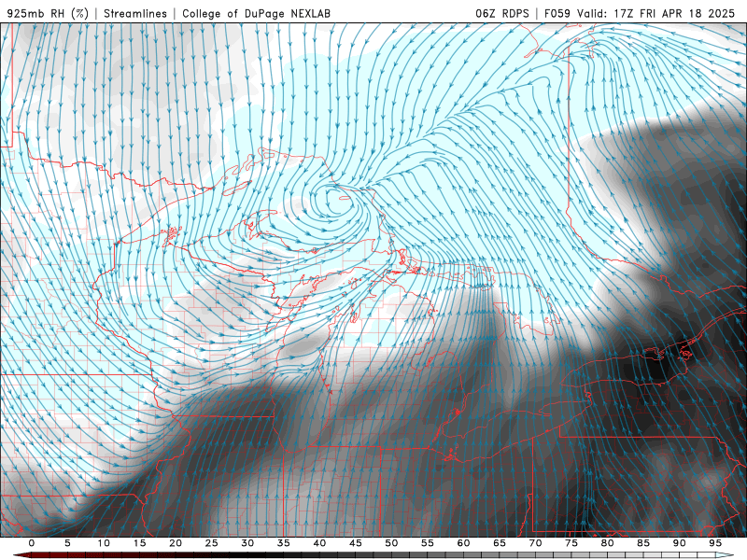Viewport: 747px width, 560px height.
Task: Click the colorbar tick label "75"
Action: [571, 543]
